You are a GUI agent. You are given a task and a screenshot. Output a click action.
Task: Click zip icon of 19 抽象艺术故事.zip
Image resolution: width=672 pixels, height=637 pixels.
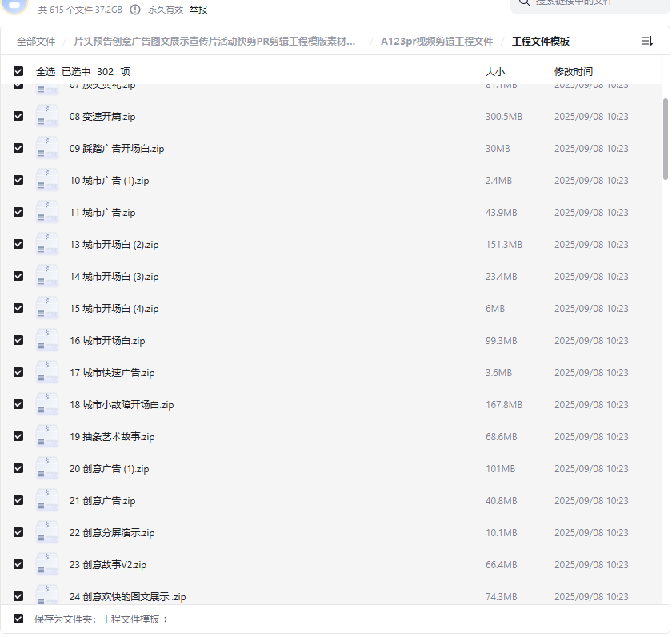click(46, 436)
